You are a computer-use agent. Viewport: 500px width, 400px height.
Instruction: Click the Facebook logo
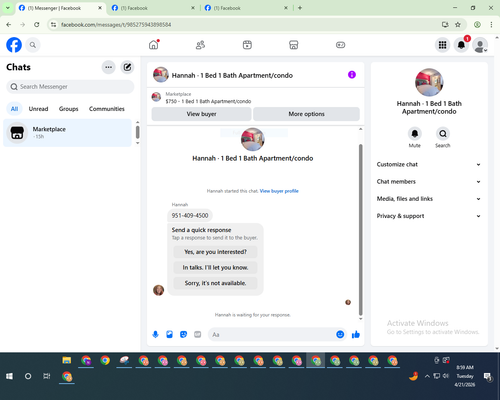pos(14,45)
